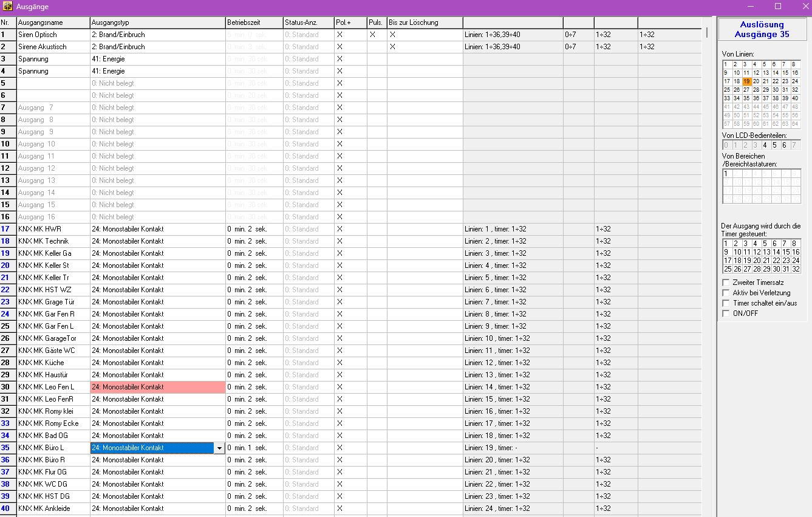The width and height of the screenshot is (812, 517).
Task: Select timer 32 in the timer grid
Action: (x=796, y=269)
